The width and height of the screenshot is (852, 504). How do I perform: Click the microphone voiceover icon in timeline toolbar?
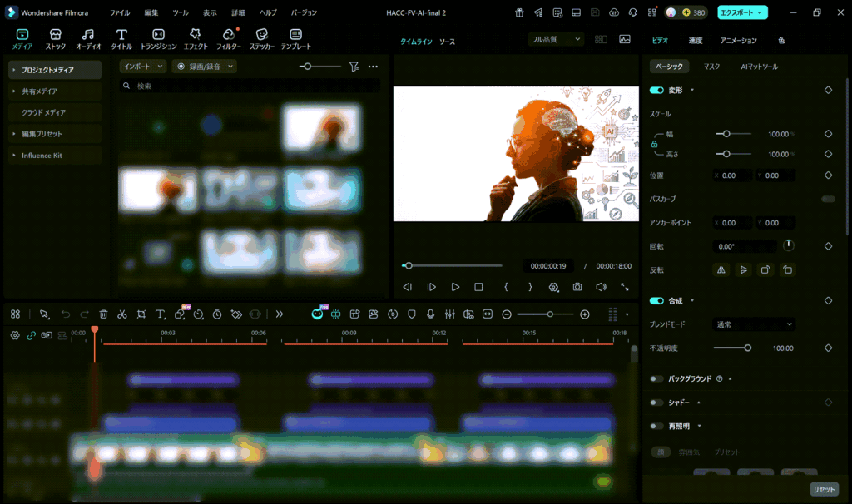click(431, 314)
